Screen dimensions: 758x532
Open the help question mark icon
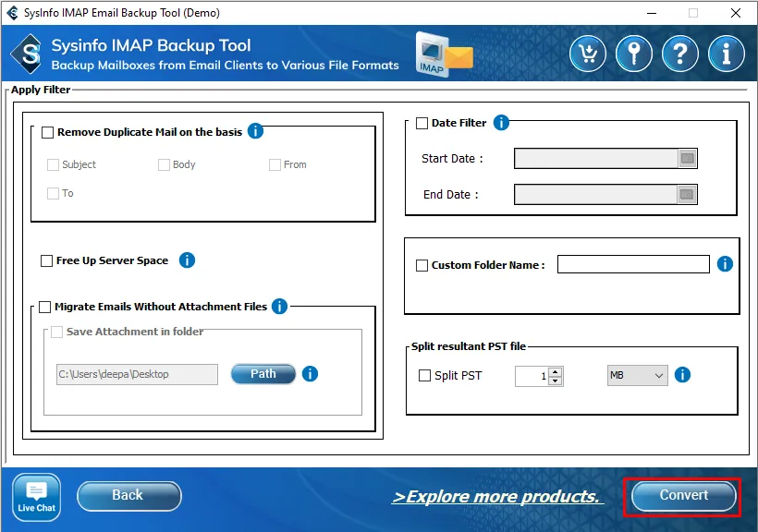tap(680, 54)
